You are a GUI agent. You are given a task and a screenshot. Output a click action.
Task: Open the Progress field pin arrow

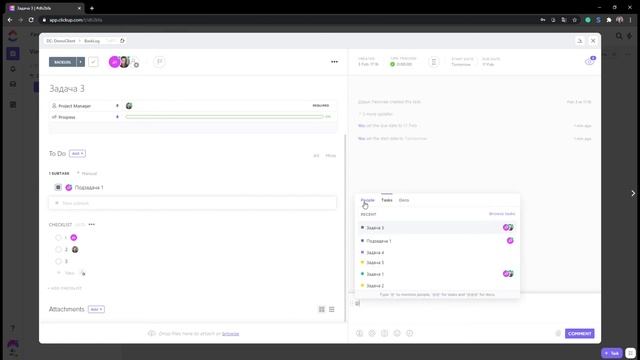coord(117,117)
